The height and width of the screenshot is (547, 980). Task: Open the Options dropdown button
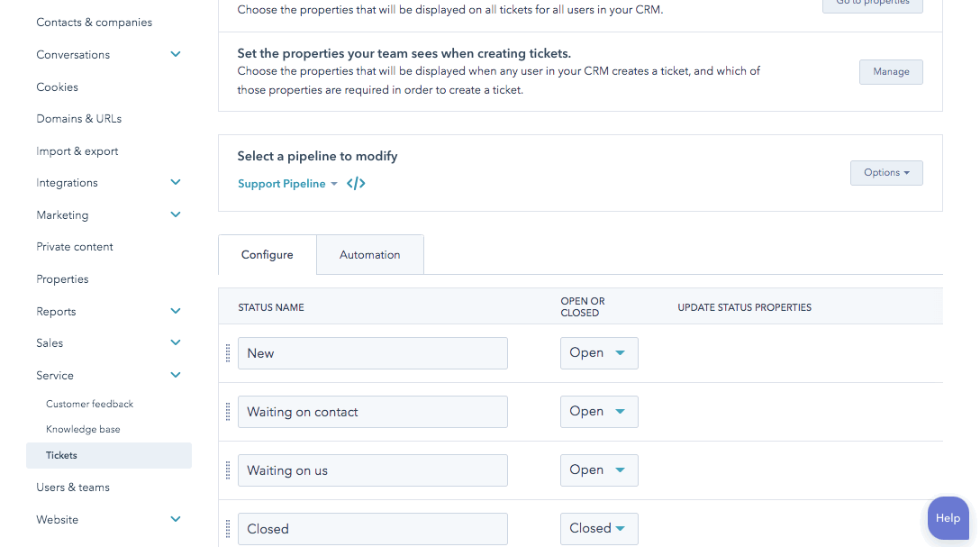click(886, 173)
